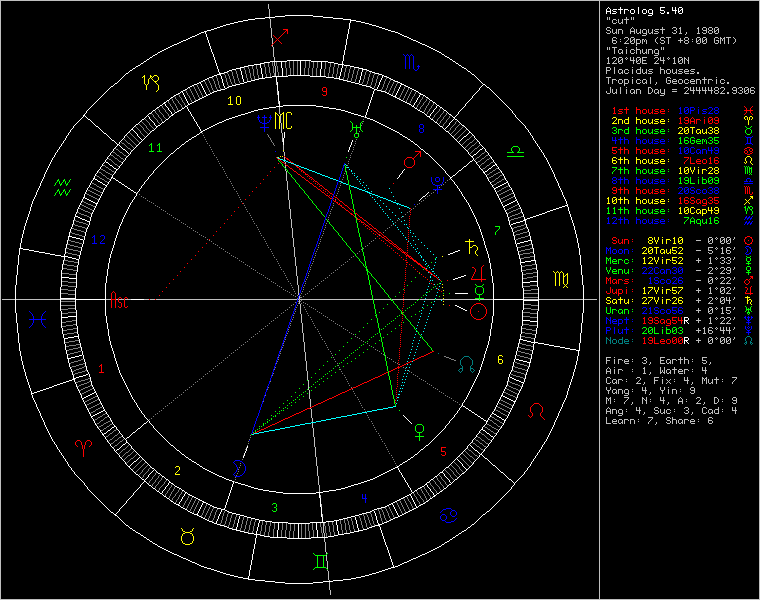Click the Uranus glyph in the wheel
Image resolution: width=760 pixels, height=600 pixels.
357,128
